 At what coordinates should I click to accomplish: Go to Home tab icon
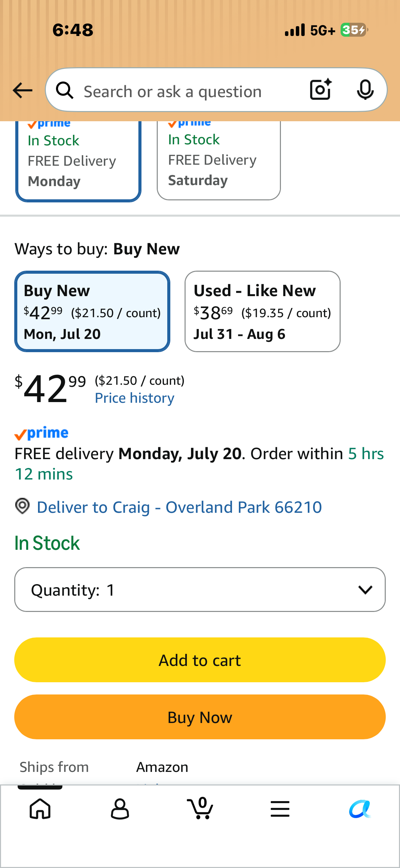coord(40,809)
